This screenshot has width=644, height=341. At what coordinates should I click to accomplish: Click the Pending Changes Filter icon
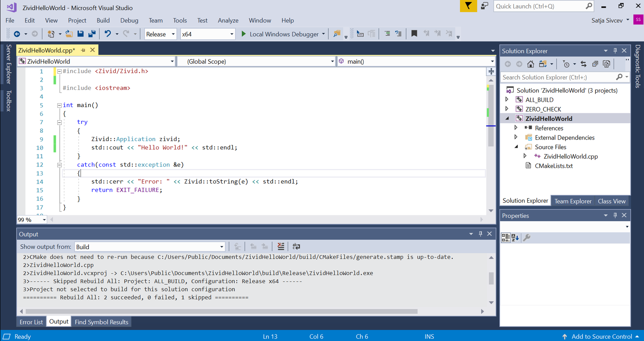(566, 64)
